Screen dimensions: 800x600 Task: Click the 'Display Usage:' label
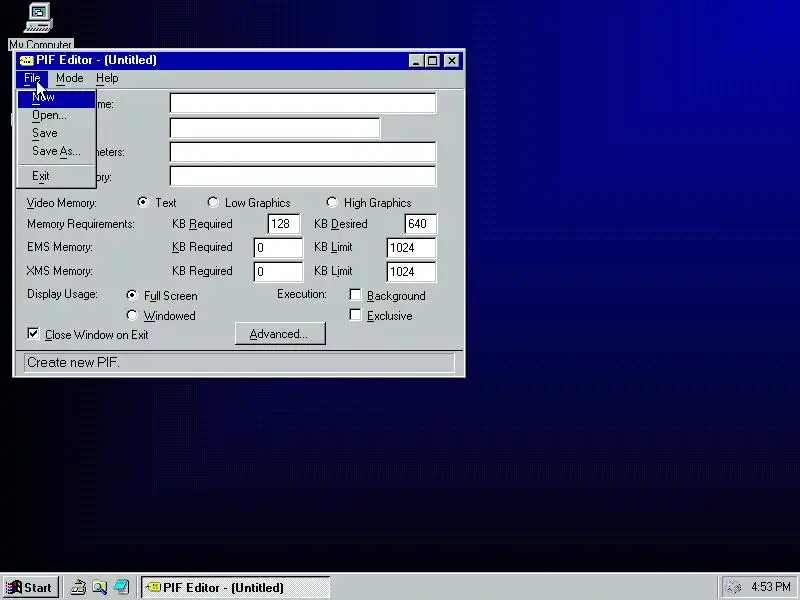coord(62,294)
